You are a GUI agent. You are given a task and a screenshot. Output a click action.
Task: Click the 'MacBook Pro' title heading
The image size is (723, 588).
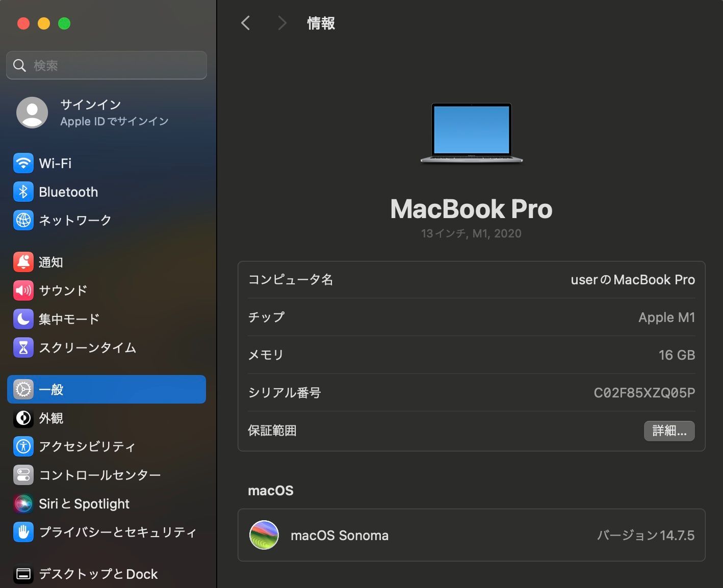[472, 209]
